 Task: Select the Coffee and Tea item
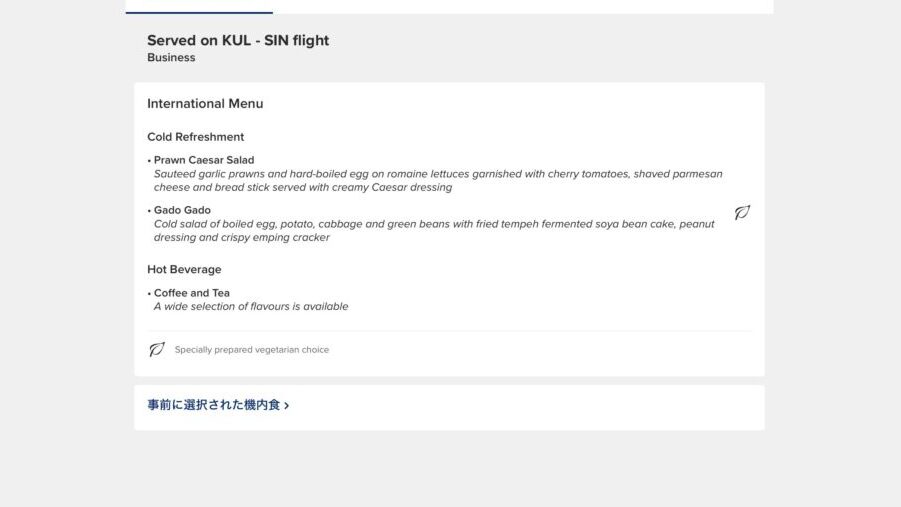[x=192, y=293]
